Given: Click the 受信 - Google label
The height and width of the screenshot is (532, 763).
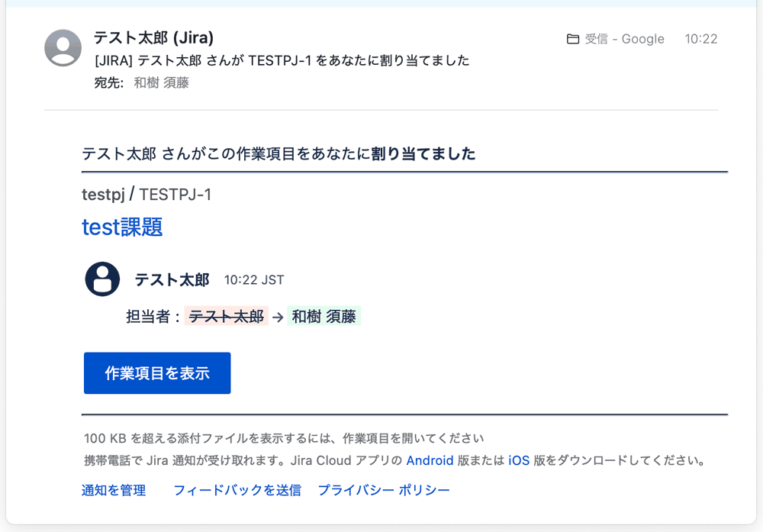Looking at the screenshot, I should coord(623,39).
